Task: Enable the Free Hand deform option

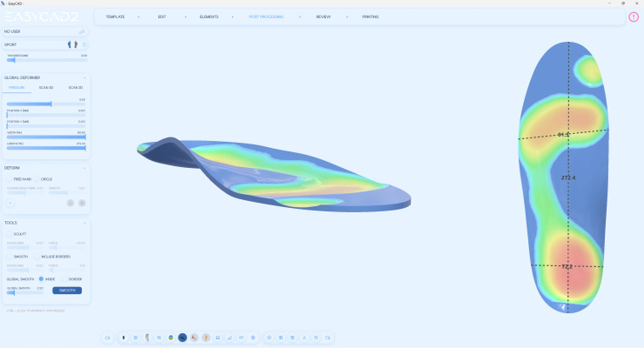Action: click(x=10, y=179)
